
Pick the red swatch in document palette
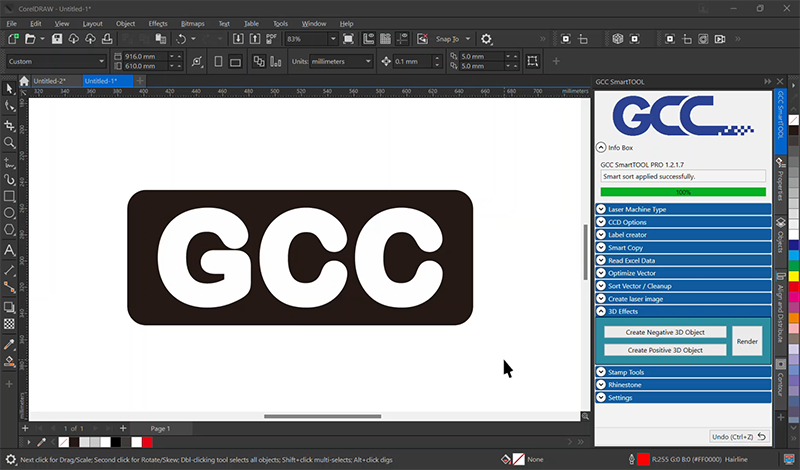click(146, 441)
